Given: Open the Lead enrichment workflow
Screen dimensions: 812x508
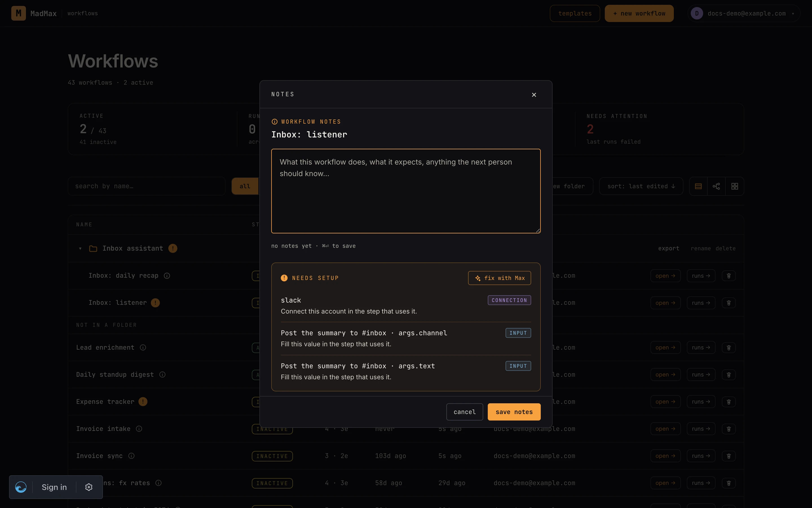Looking at the screenshot, I should (665, 347).
